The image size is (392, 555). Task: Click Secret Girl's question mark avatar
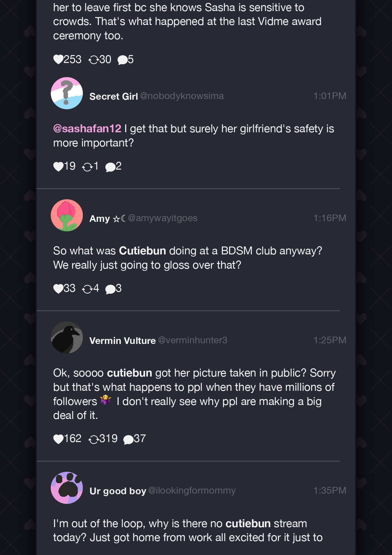coord(67,93)
